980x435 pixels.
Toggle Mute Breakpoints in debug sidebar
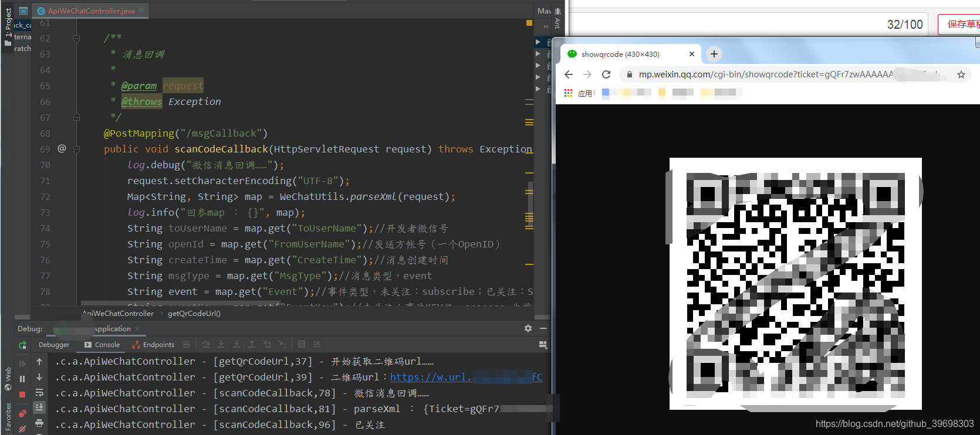[22, 429]
